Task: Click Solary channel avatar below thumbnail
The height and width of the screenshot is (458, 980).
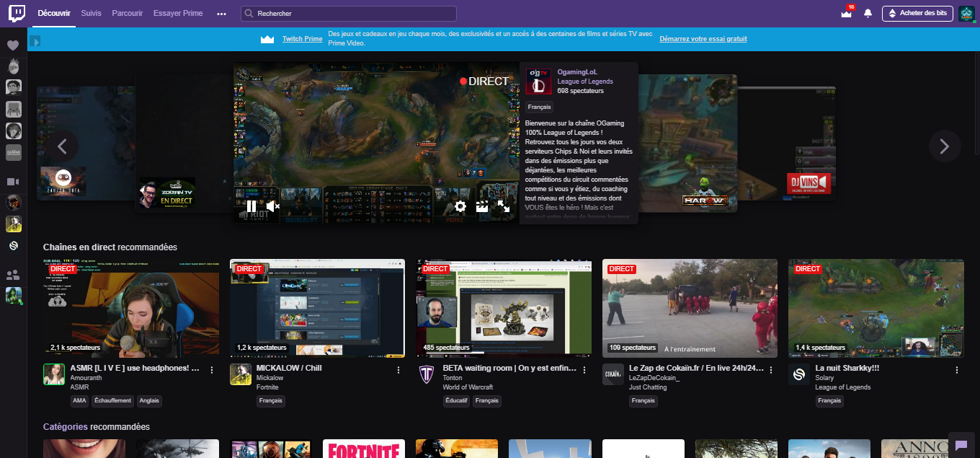Action: [x=799, y=374]
